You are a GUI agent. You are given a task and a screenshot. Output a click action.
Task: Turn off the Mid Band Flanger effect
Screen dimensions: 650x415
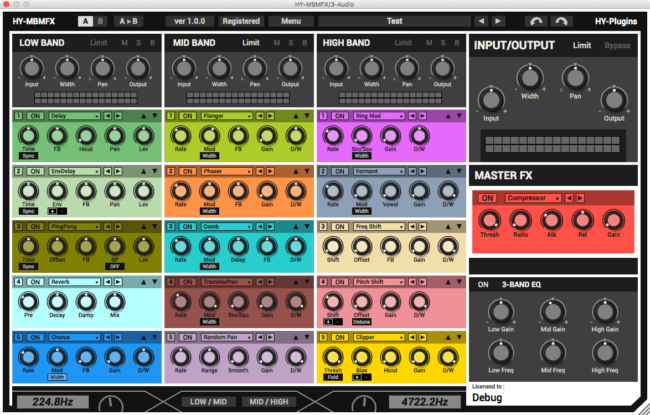pos(187,116)
